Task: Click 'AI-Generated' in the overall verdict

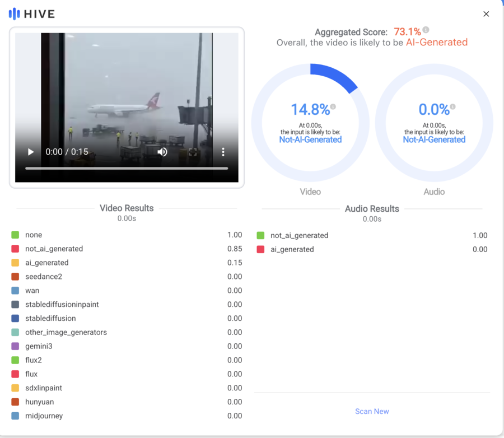Action: (436, 42)
